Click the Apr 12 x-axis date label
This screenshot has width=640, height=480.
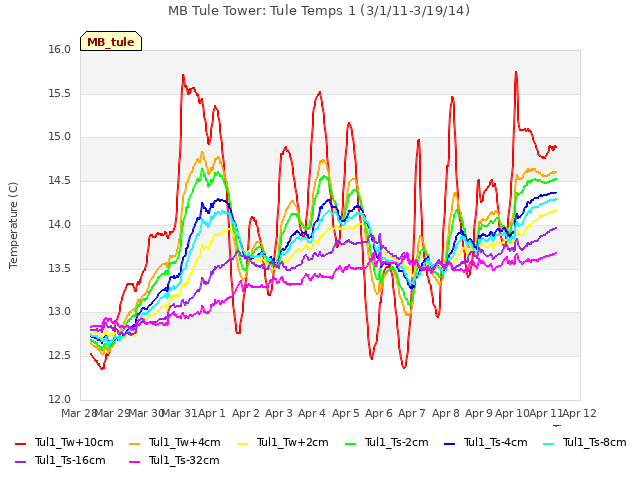580,413
